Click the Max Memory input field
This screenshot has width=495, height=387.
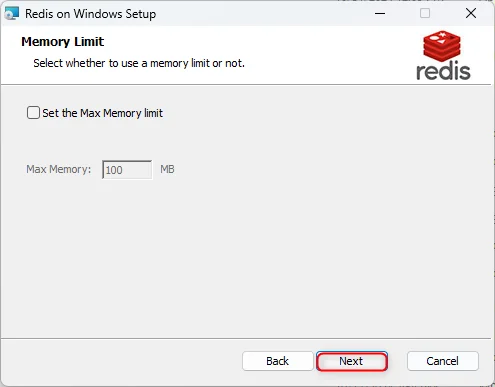coord(127,170)
